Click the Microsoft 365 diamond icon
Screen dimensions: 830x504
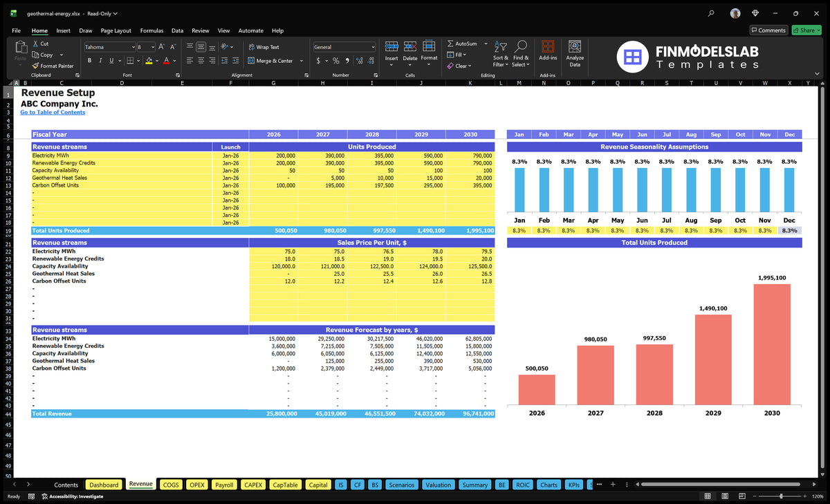click(x=755, y=13)
